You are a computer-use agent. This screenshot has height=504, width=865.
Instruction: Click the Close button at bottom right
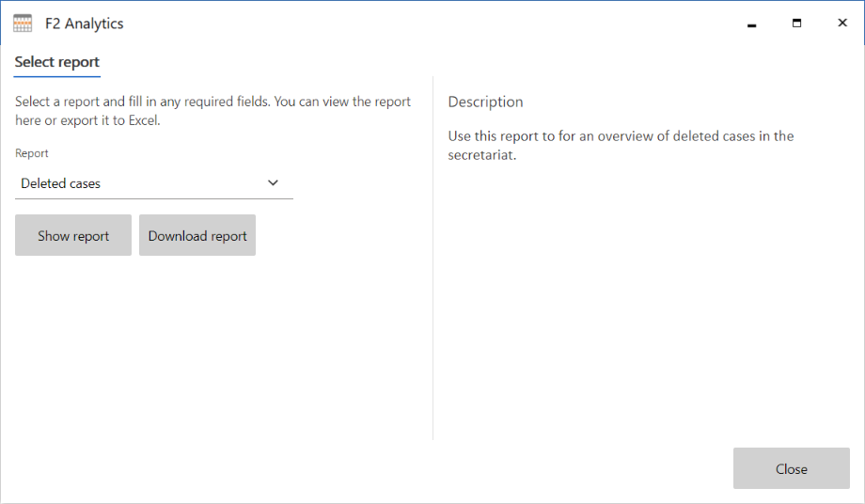791,468
